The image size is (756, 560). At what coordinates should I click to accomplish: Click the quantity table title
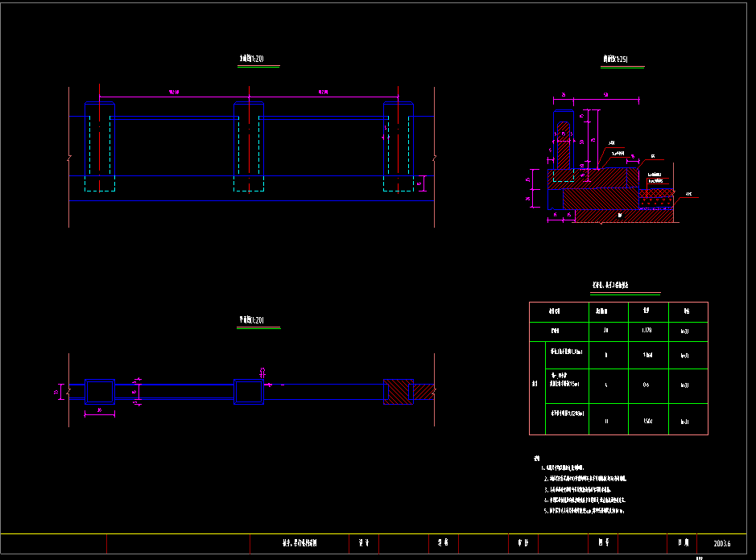[x=622, y=286]
